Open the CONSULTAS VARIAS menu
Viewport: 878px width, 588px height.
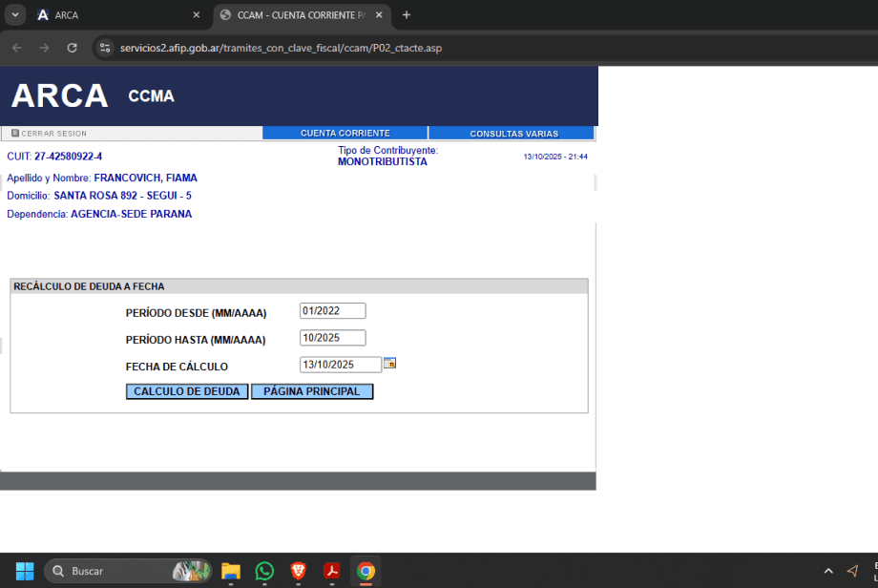click(512, 134)
